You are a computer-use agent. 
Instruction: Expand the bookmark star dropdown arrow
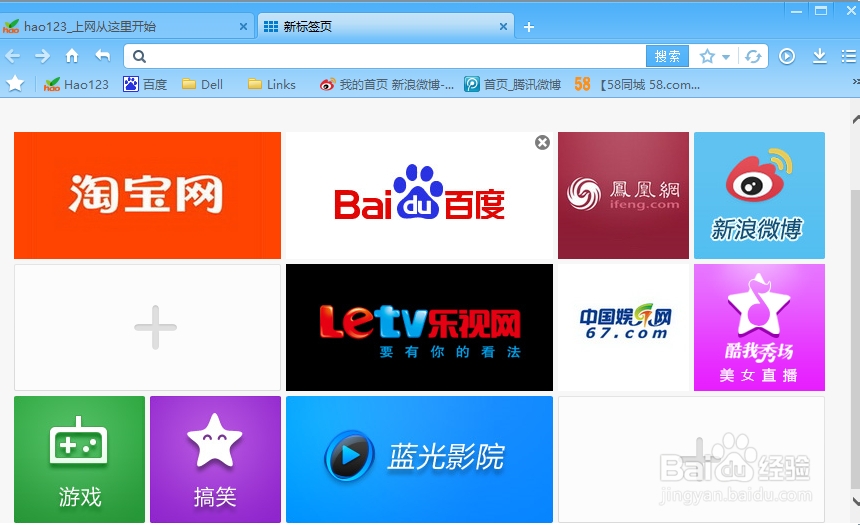click(726, 57)
